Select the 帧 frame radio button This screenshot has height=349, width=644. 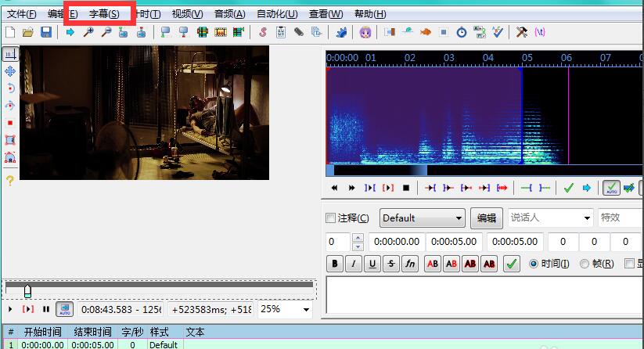(x=584, y=264)
